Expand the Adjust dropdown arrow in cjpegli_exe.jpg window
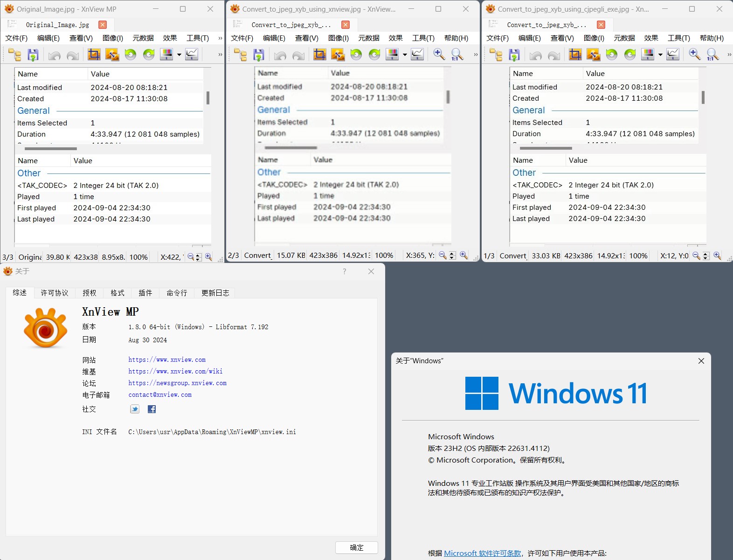This screenshot has width=733, height=560. point(660,55)
